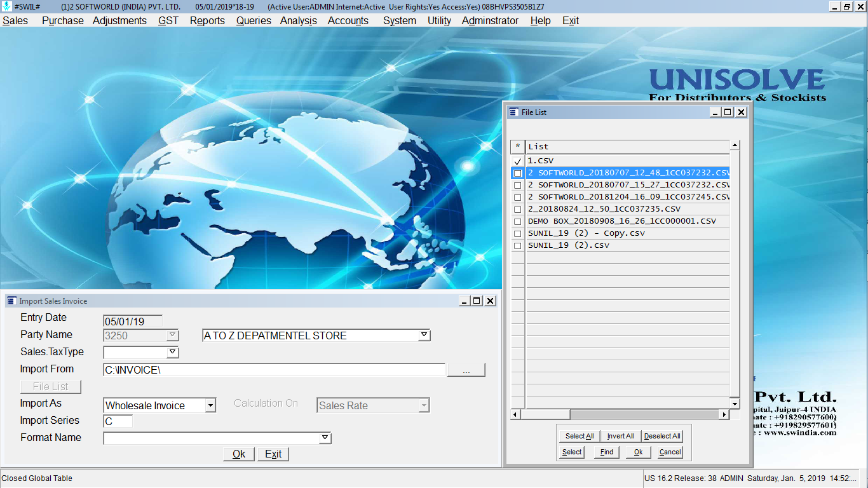This screenshot has height=488, width=868.
Task: Check the SOFTWORLD_20181204_16_09 file checkbox
Action: [518, 198]
